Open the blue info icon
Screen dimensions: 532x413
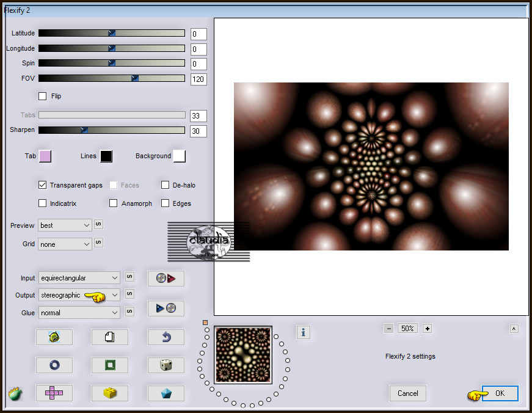coord(304,332)
